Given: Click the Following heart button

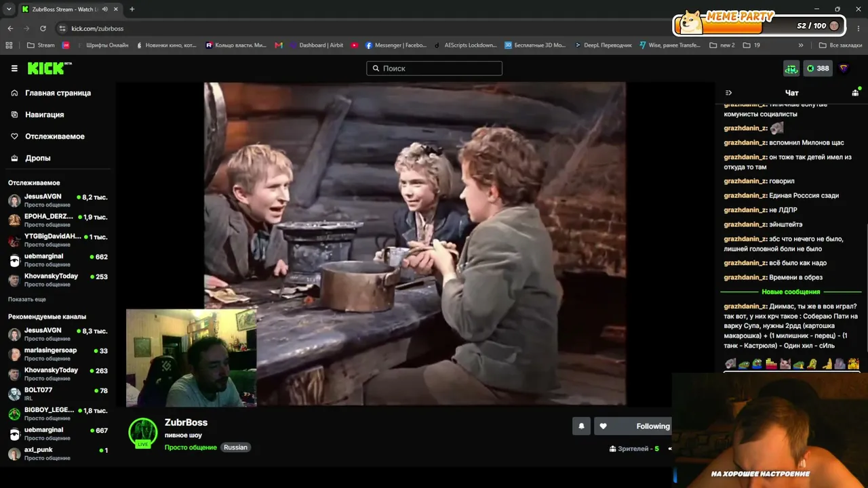Looking at the screenshot, I should [x=633, y=426].
